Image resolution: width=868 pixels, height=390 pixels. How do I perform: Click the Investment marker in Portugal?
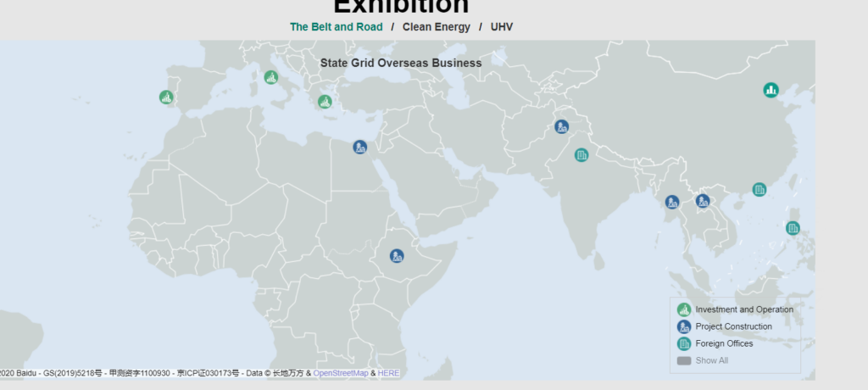coord(166,97)
